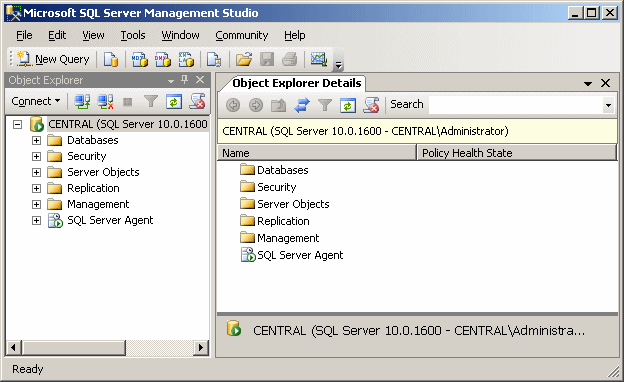Close the Object Explorer Details tab
Screen dimensions: 624x382
point(605,83)
